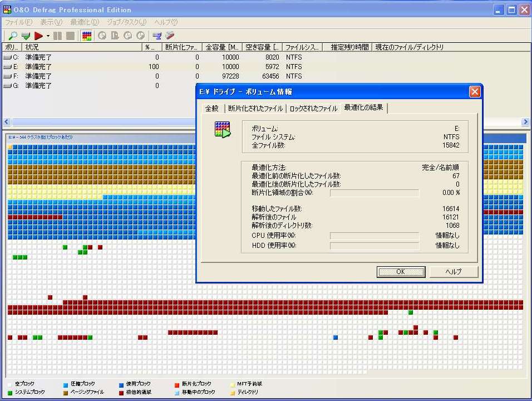Click the 圧縮ブロック legend swatch

pos(66,384)
